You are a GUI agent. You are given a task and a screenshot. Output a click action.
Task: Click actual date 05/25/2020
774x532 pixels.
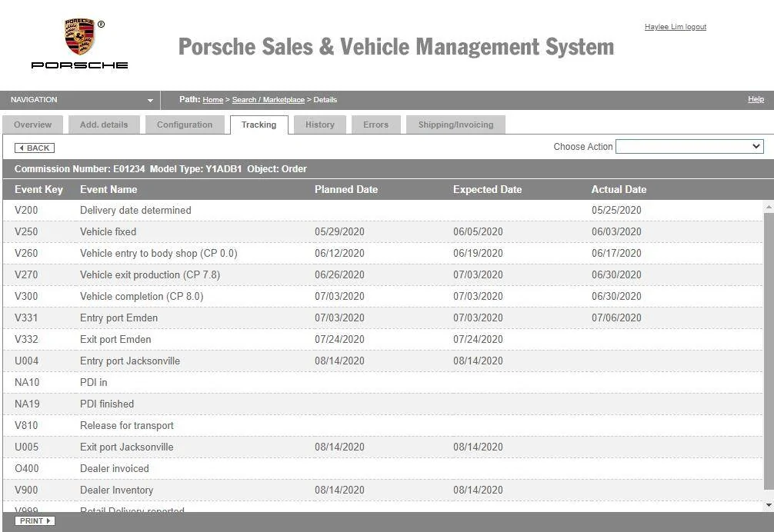point(616,210)
